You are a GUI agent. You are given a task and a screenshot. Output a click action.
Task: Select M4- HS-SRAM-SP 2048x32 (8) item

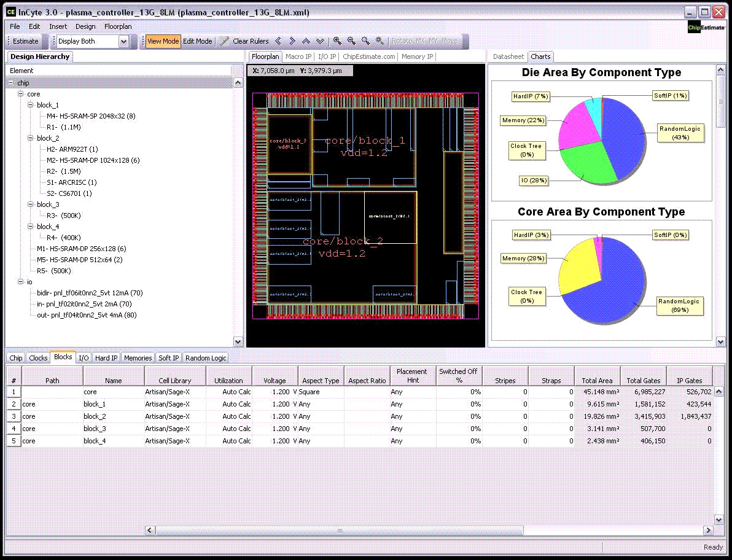91,116
